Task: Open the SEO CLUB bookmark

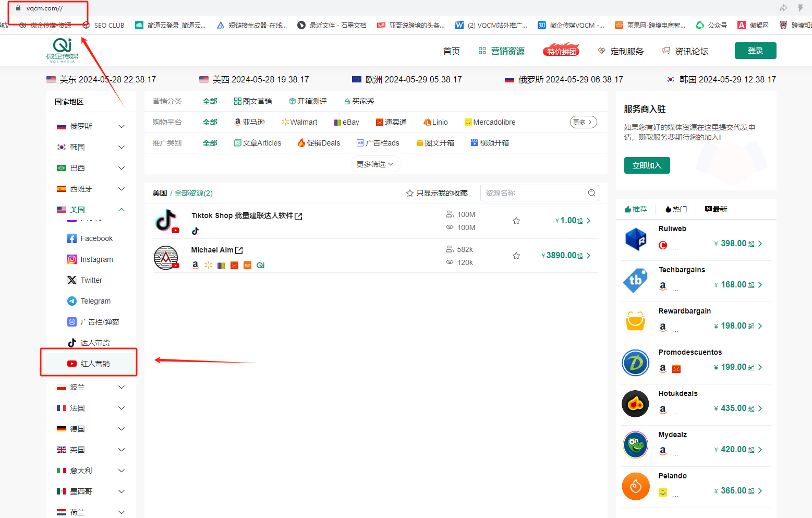Action: [x=103, y=25]
